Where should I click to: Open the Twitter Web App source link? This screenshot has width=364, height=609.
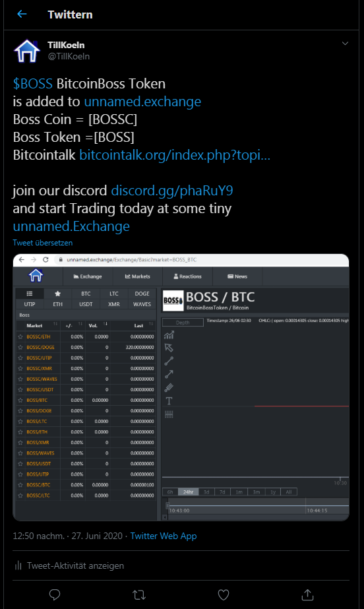pyautogui.click(x=164, y=536)
